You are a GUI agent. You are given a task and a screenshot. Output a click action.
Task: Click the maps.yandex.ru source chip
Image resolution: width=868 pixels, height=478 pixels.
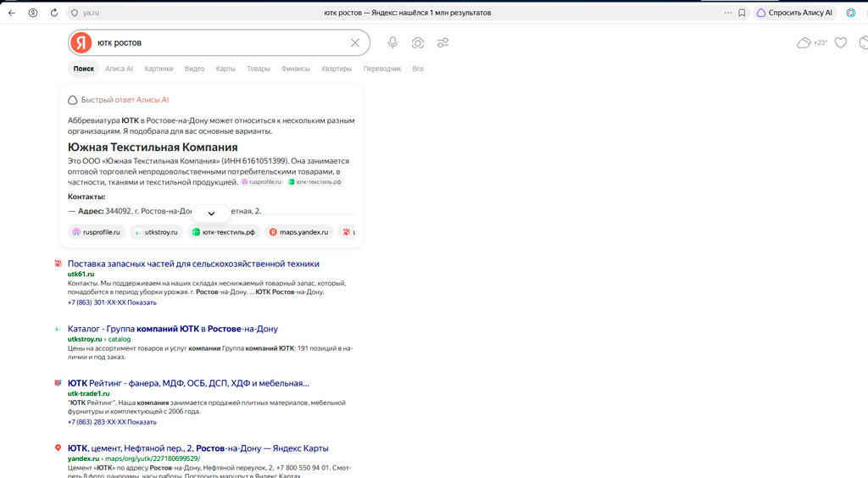pyautogui.click(x=299, y=232)
